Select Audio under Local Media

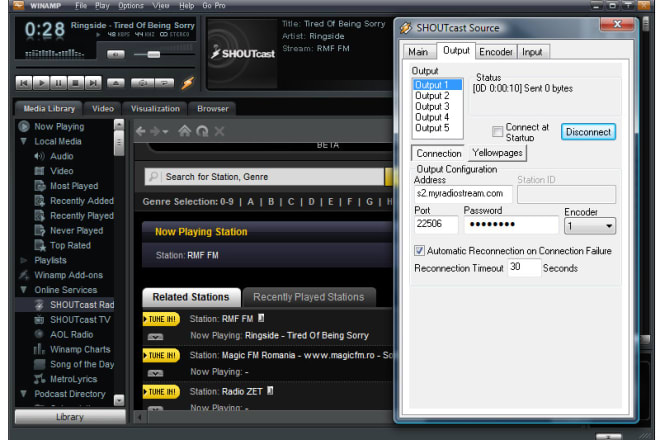(61, 156)
